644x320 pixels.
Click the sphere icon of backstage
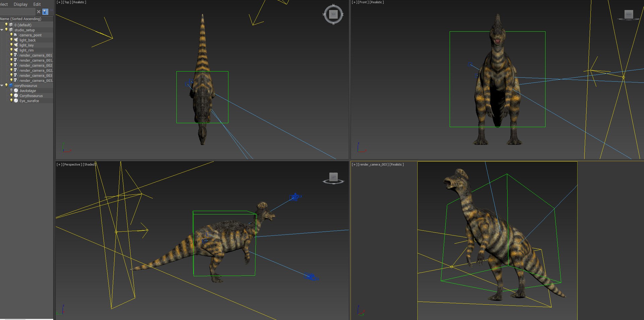click(16, 90)
